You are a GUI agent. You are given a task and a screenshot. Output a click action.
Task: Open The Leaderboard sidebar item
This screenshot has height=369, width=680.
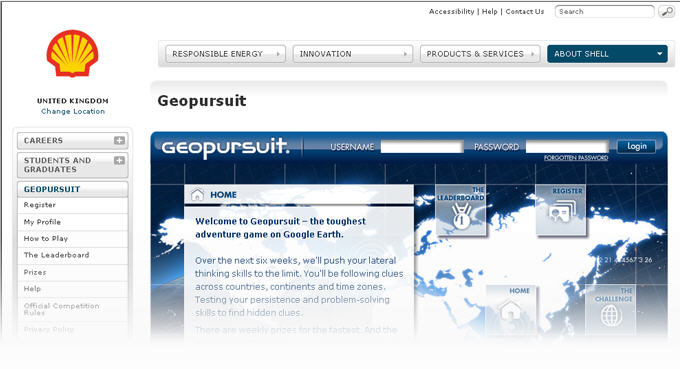click(72, 255)
